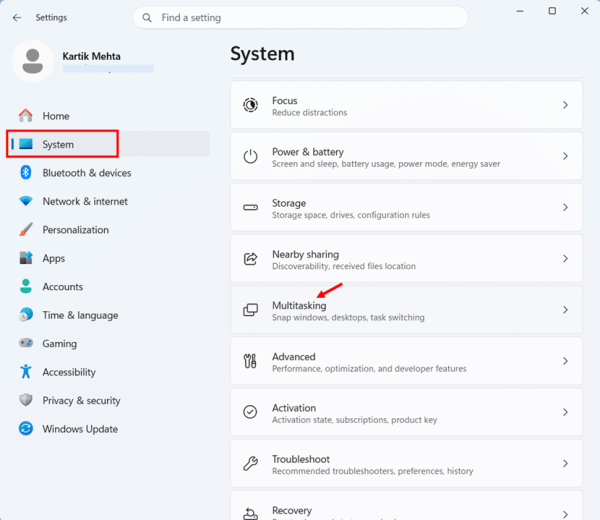This screenshot has width=600, height=520.
Task: Open Activation state settings
Action: tap(406, 412)
